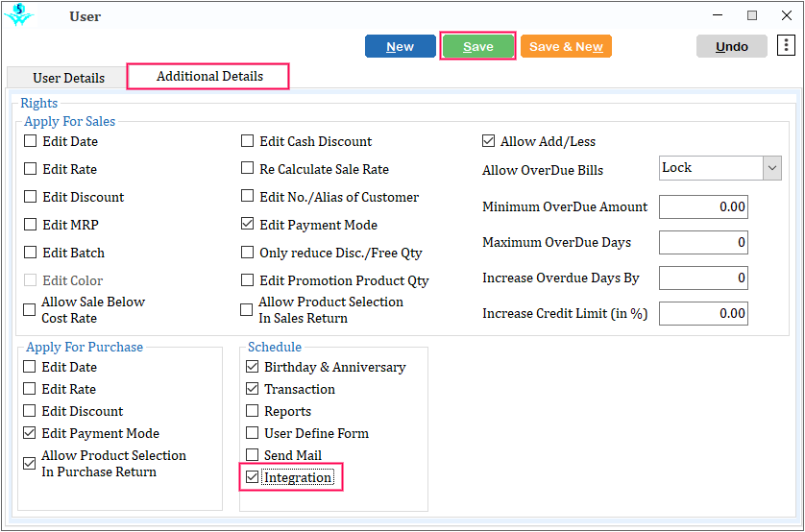
Task: Toggle the Allow Add/Less checkbox
Action: coord(488,140)
